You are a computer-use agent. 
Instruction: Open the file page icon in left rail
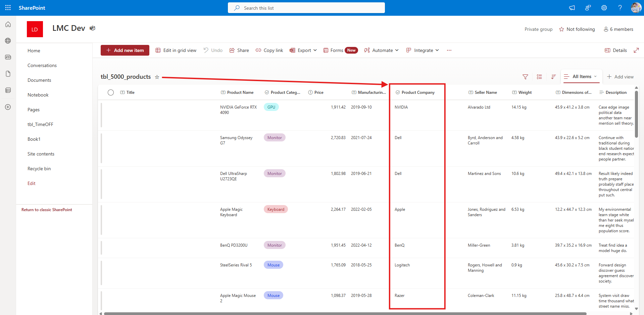click(8, 74)
